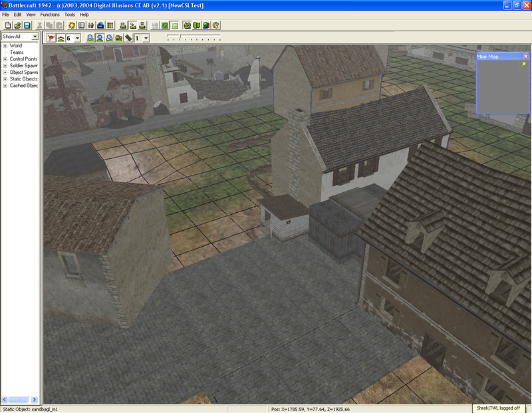Expand the Soldier Spawn tree node
Viewport: 532px width, 413px height.
pyautogui.click(x=5, y=65)
